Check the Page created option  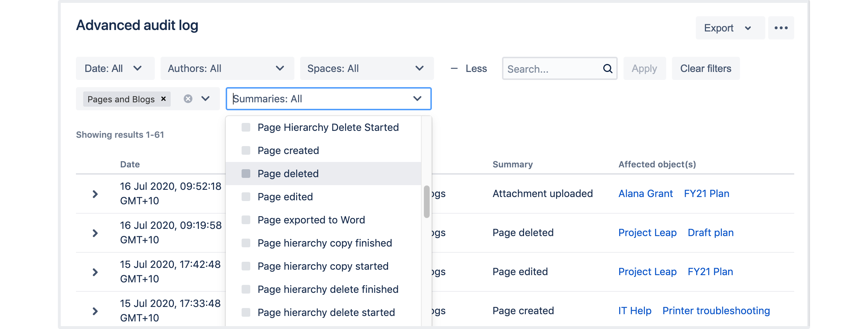[x=246, y=150]
